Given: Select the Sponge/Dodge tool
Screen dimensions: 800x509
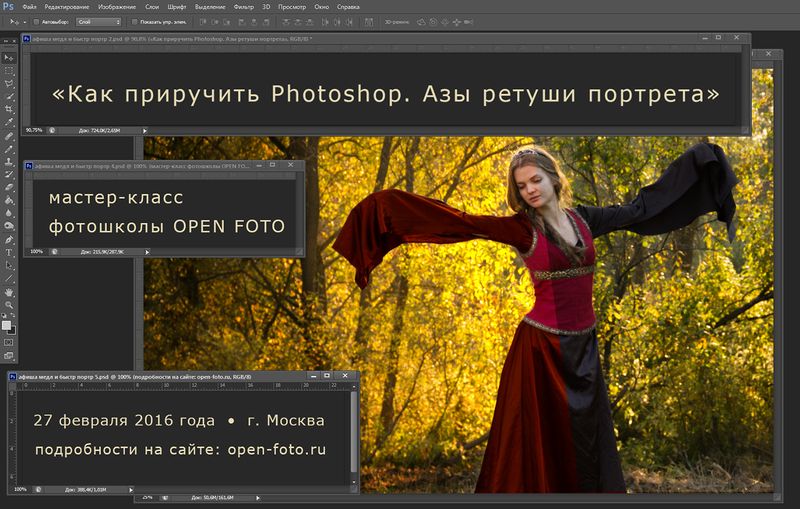Looking at the screenshot, I should (9, 226).
